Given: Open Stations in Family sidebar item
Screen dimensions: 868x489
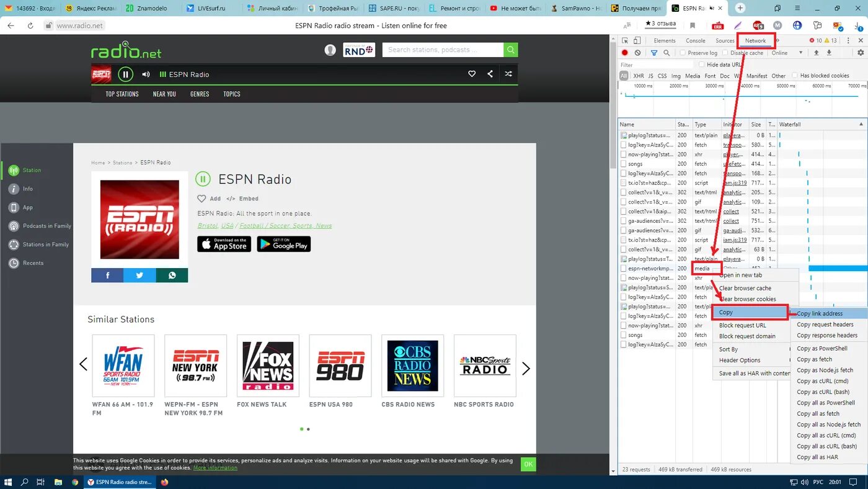Looking at the screenshot, I should click(38, 244).
